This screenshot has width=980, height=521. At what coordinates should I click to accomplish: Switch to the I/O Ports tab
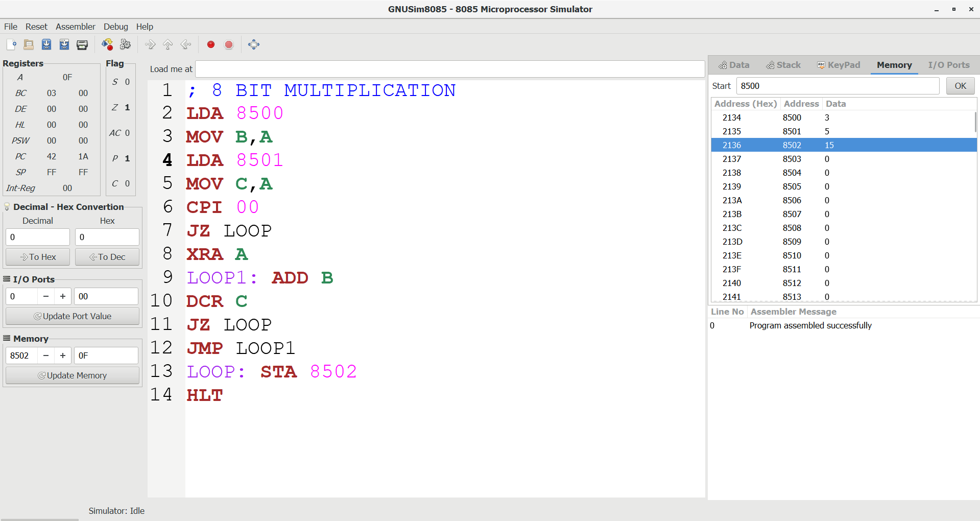coord(948,65)
